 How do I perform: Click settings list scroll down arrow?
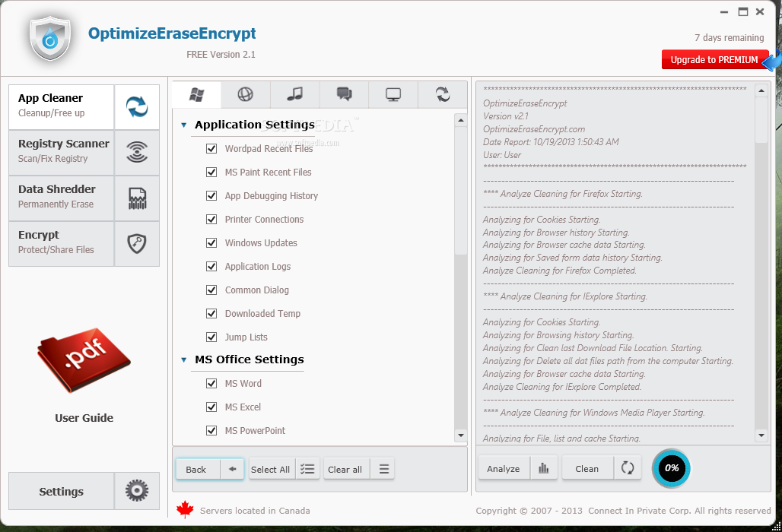click(x=461, y=435)
